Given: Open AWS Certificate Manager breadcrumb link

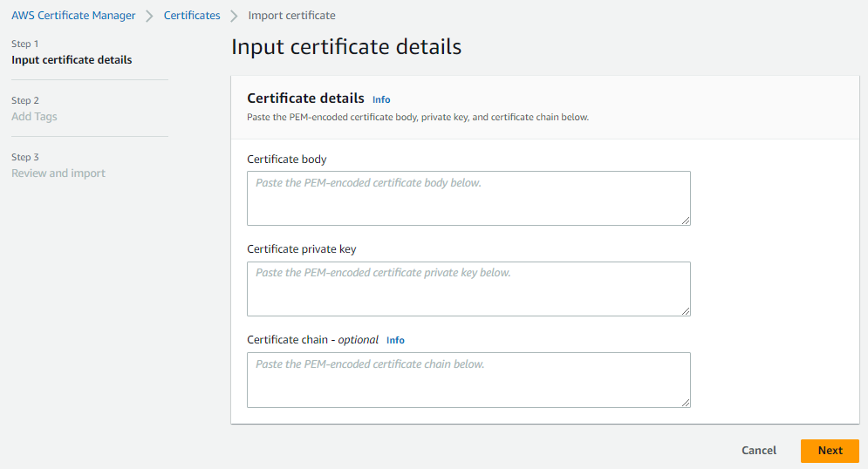Looking at the screenshot, I should [73, 16].
